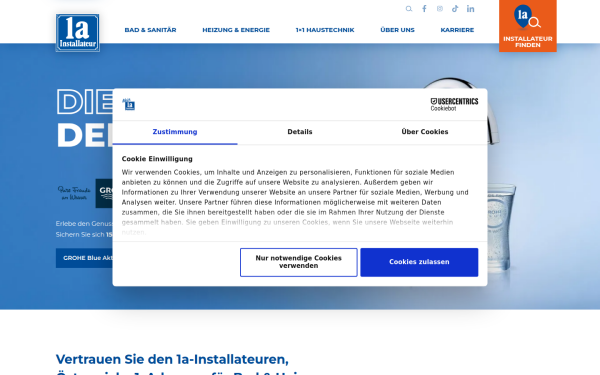Screen dimensions: 600x375
Task: Click the water glass image in the banner
Action: click(502, 229)
